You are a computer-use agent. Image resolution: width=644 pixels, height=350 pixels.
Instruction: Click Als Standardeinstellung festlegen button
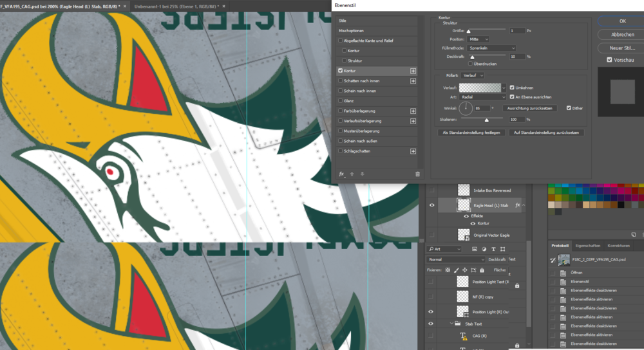point(471,133)
